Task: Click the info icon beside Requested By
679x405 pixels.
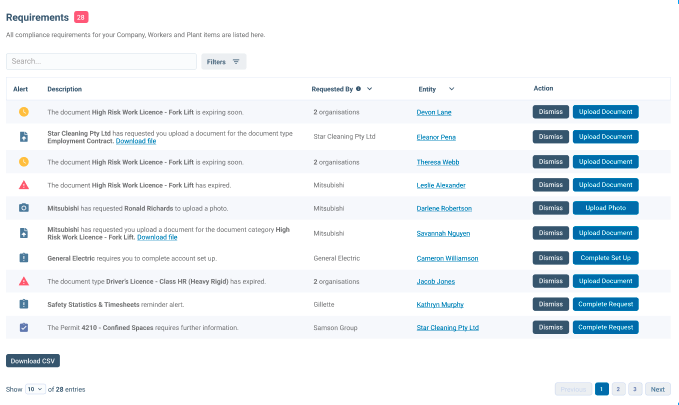Action: [358, 89]
